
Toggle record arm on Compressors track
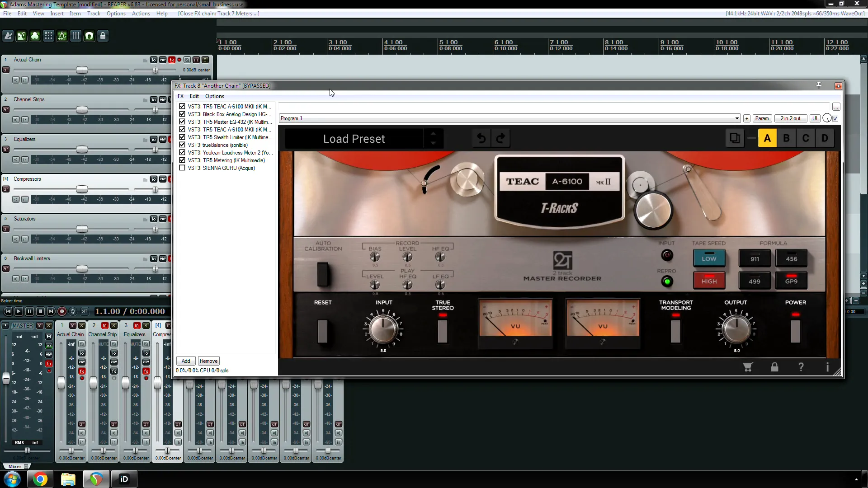point(6,189)
